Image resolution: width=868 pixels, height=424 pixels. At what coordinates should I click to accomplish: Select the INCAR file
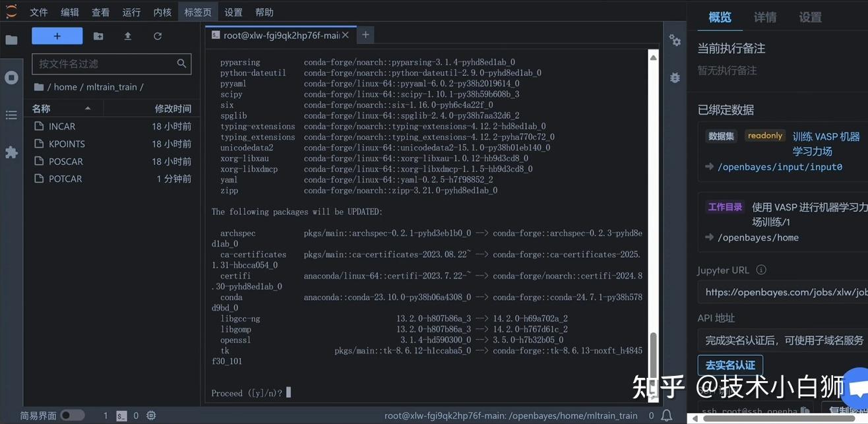click(111, 126)
